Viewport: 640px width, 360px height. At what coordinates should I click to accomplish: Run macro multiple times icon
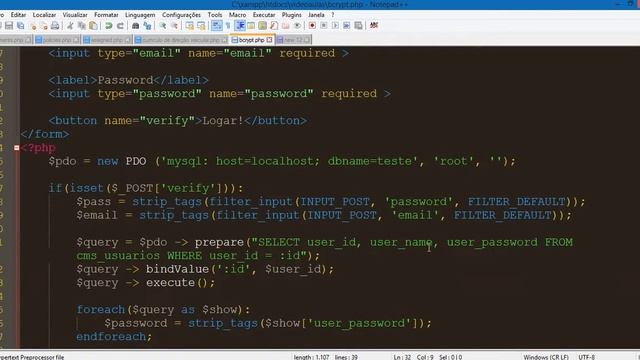click(x=346, y=25)
